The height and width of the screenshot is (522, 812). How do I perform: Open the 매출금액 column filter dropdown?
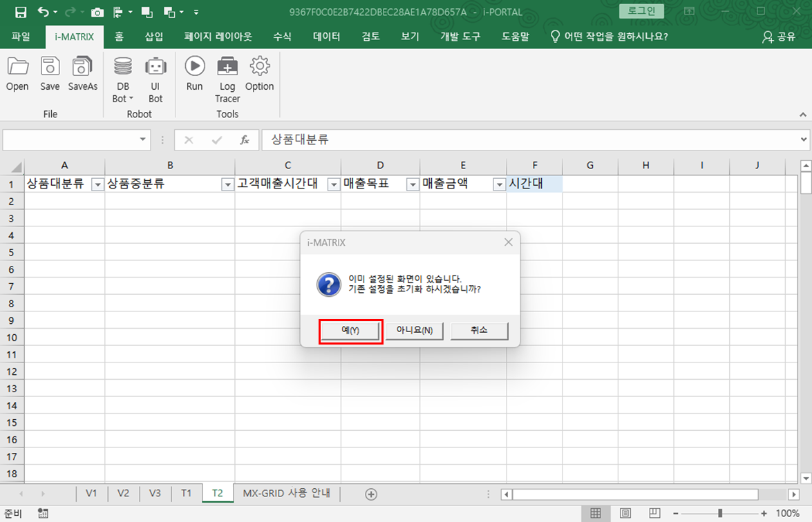pyautogui.click(x=499, y=184)
